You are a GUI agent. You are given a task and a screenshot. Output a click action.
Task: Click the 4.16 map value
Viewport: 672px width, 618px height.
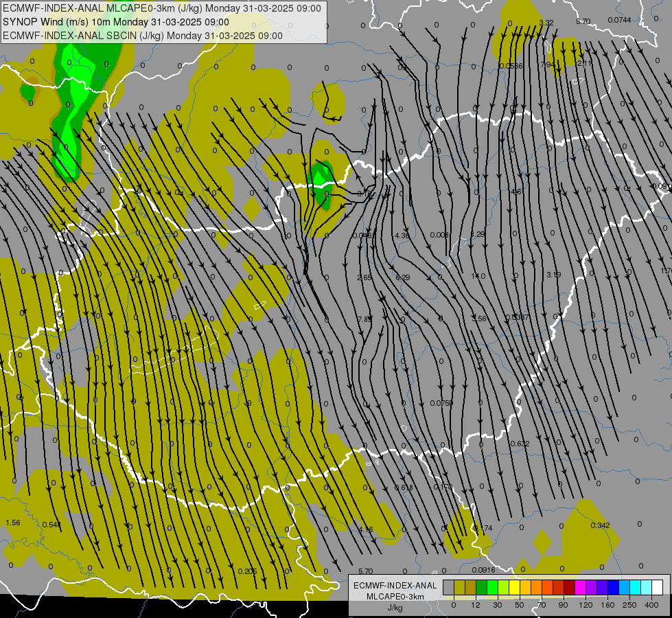[366, 529]
